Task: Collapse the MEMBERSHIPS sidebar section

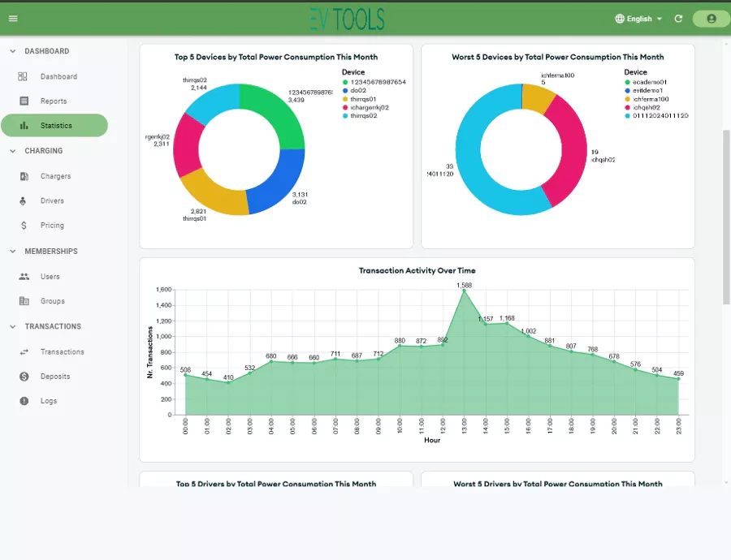Action: pyautogui.click(x=13, y=252)
